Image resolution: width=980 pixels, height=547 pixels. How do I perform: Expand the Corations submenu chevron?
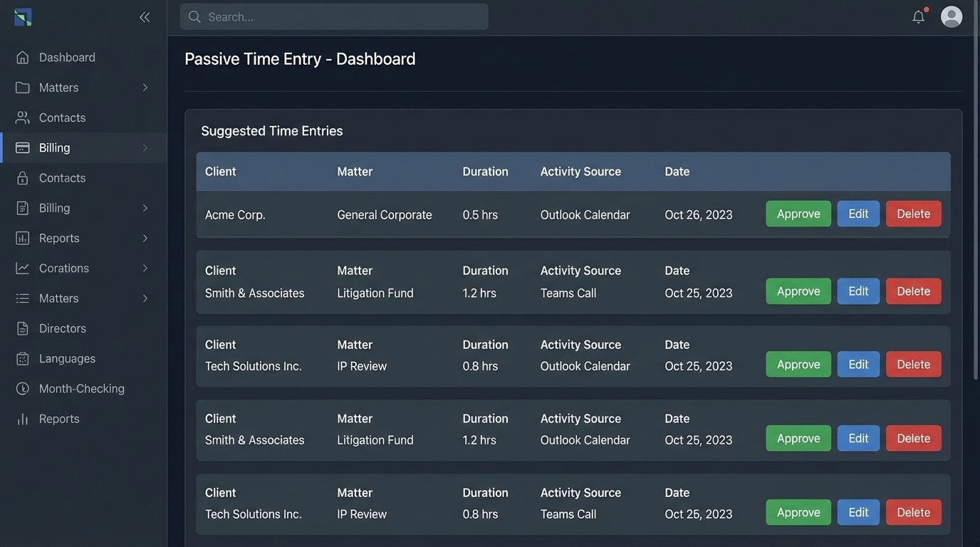145,269
